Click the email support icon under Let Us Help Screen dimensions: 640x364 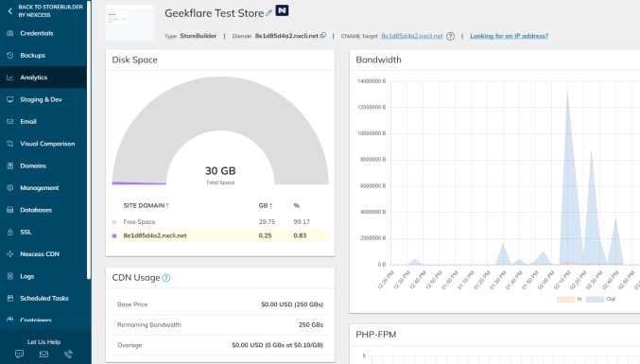[43, 354]
